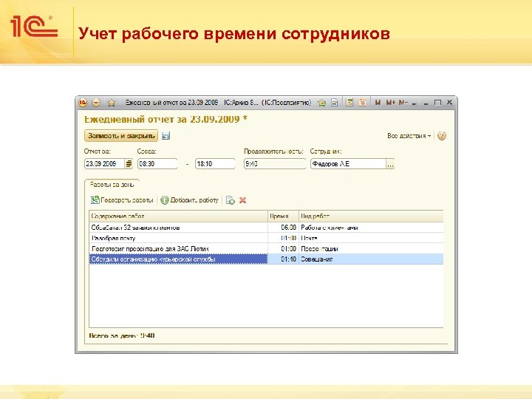Click the report date field 23.09.2009
Screen dimensions: 532x399
[104, 164]
